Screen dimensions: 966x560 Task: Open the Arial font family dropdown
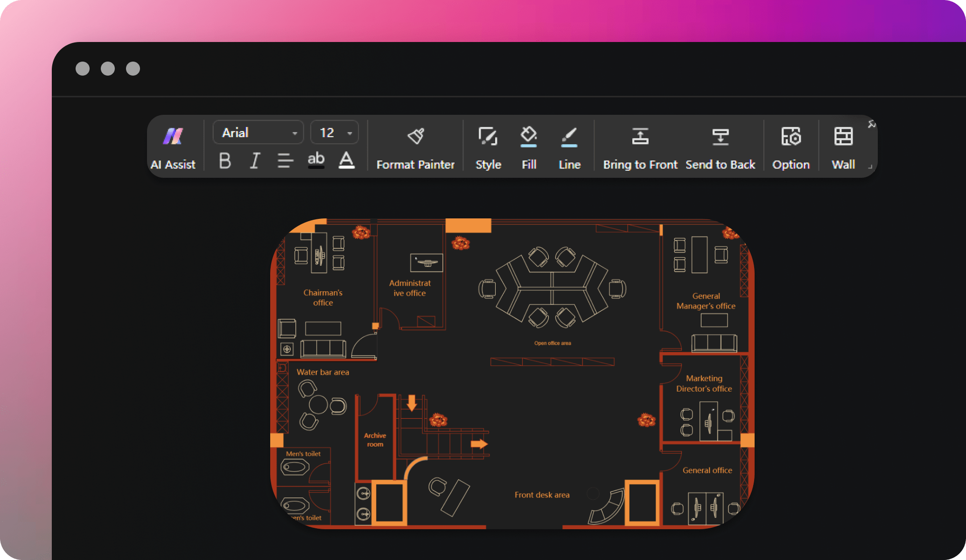click(258, 133)
